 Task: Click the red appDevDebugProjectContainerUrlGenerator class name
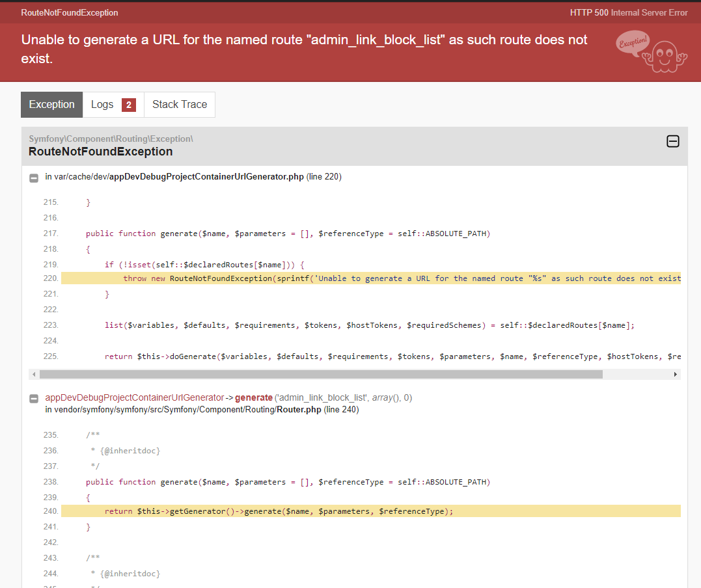point(135,397)
